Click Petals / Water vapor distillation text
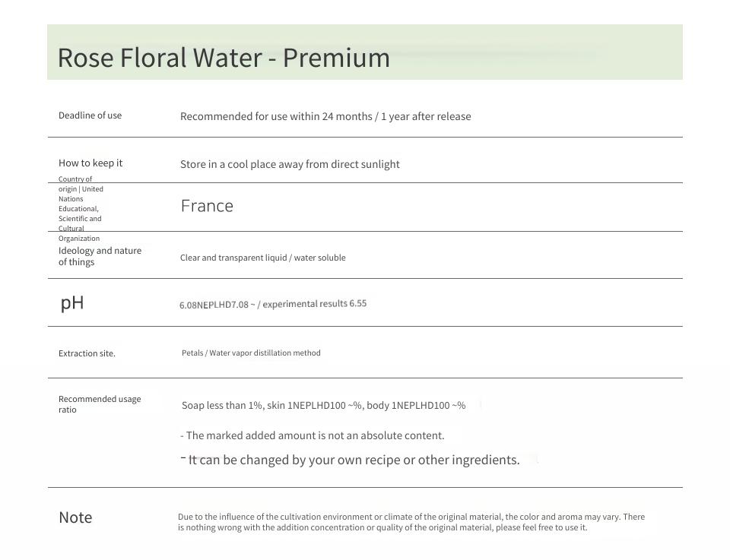The width and height of the screenshot is (730, 560). tap(251, 353)
